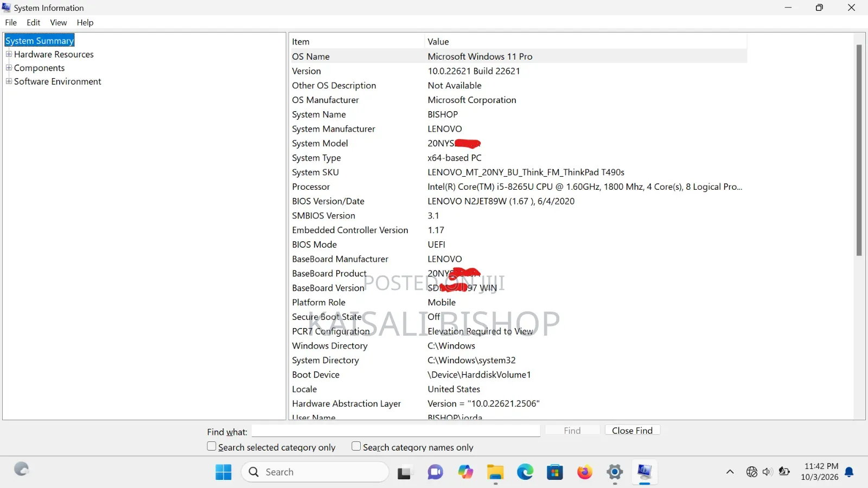Select the OS Name row
868x488 pixels.
[519, 56]
